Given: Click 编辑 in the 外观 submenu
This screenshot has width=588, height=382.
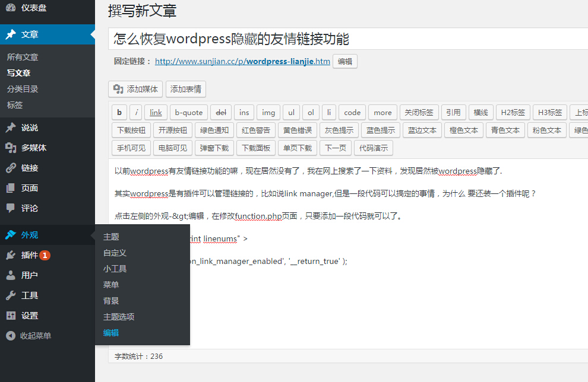Looking at the screenshot, I should click(x=111, y=333).
